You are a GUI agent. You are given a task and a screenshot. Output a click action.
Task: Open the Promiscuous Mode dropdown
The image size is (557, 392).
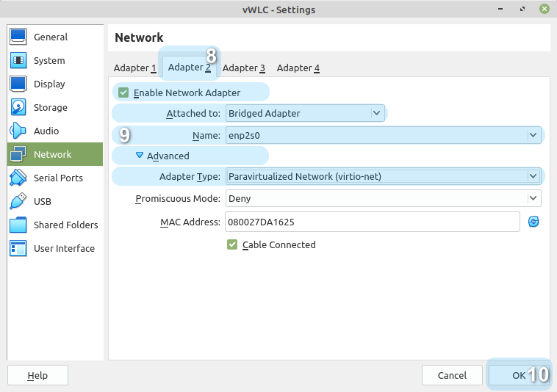coord(533,198)
